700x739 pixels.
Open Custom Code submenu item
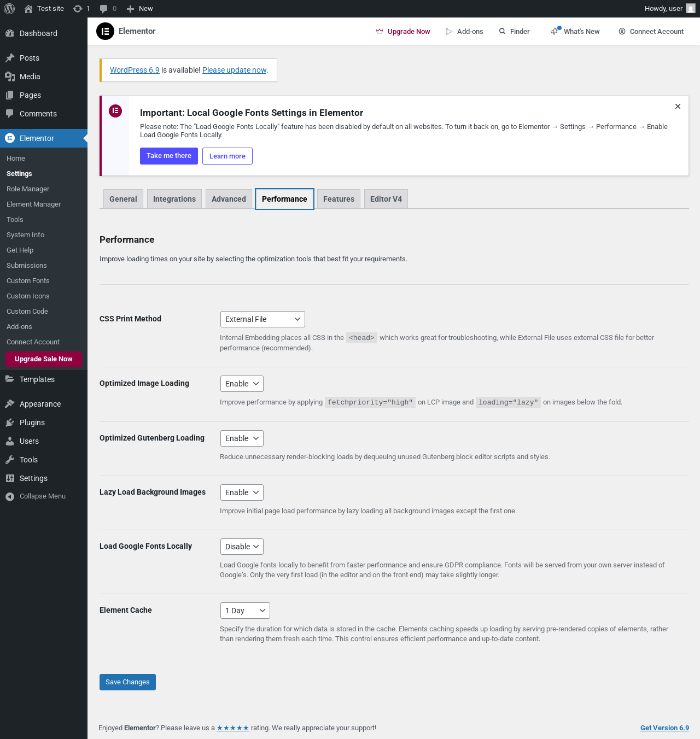pyautogui.click(x=27, y=312)
